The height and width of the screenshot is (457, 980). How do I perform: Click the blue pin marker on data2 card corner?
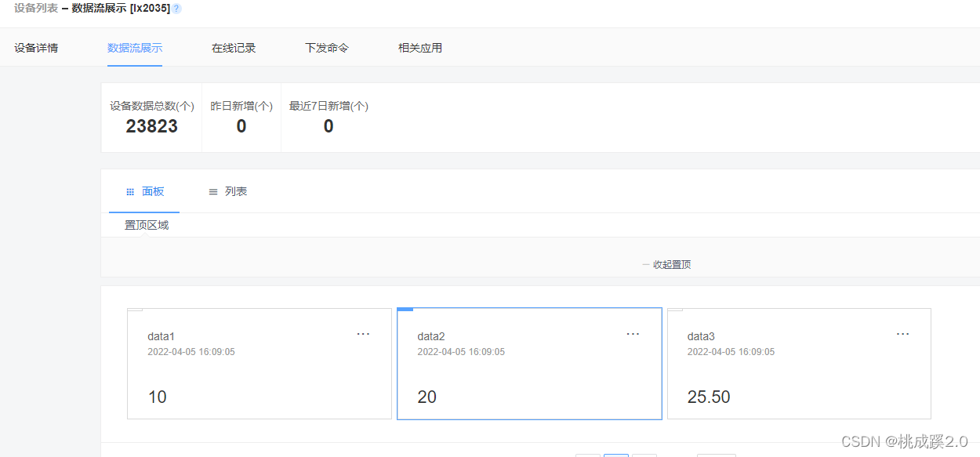(405, 309)
